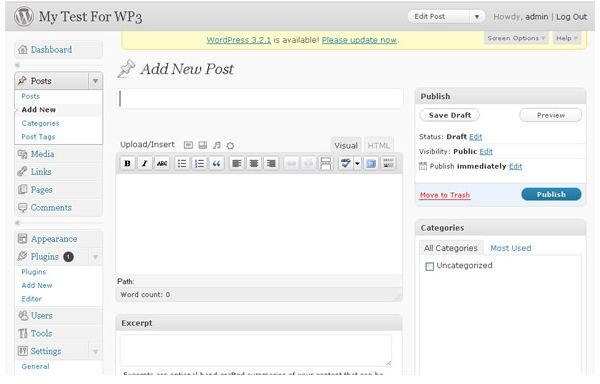Open spellchecker language dropdown arrow
600x384 pixels.
(357, 163)
